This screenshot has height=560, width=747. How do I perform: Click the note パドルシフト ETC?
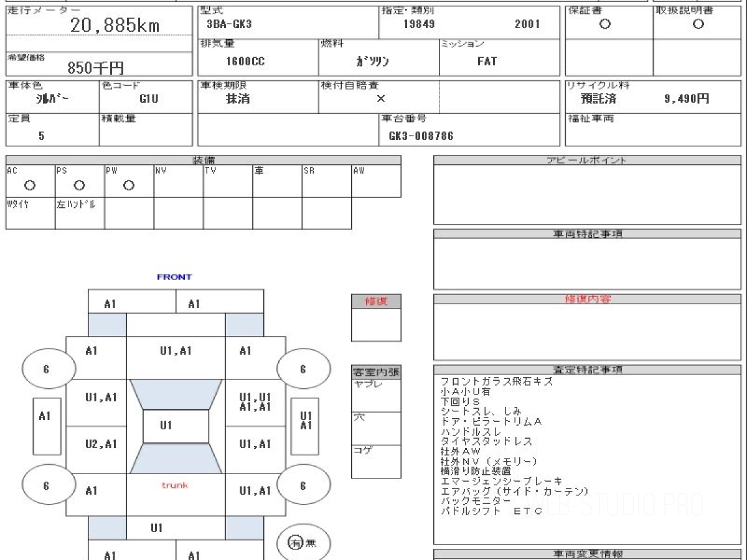491,511
